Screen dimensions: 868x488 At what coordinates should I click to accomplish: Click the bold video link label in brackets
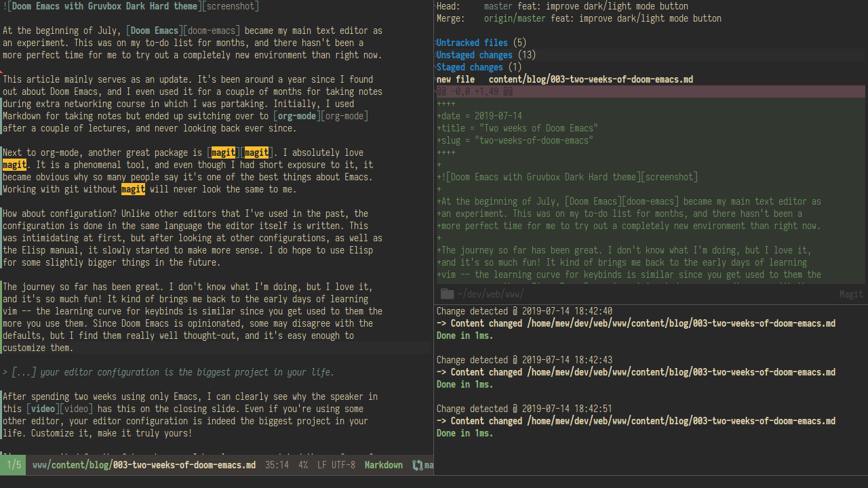[x=43, y=409]
